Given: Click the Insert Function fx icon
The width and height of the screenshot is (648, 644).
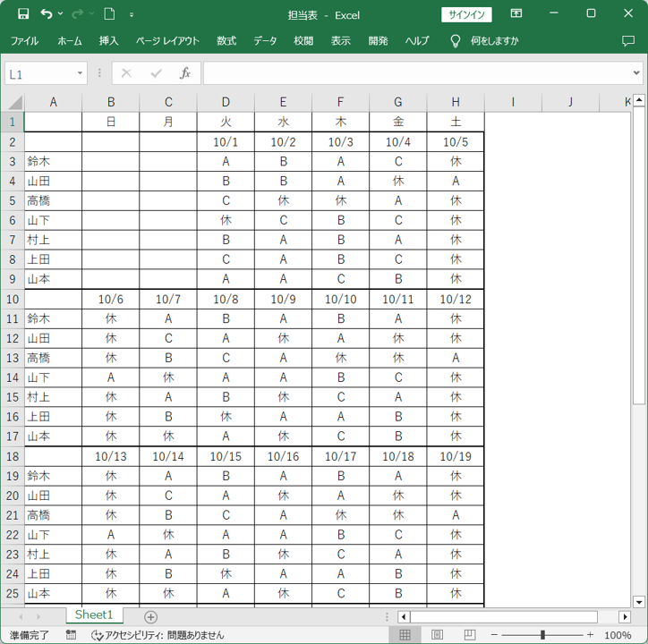Looking at the screenshot, I should (185, 73).
